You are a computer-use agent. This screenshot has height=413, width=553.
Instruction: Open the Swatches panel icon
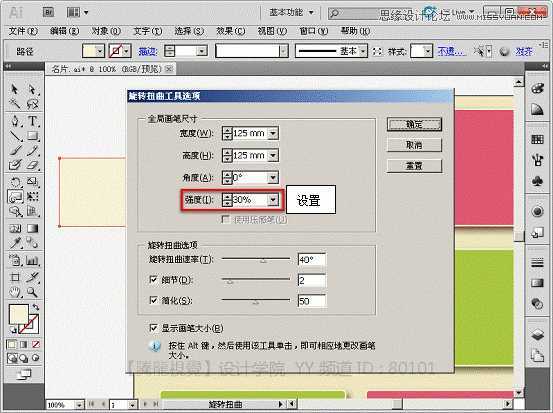coord(537,139)
